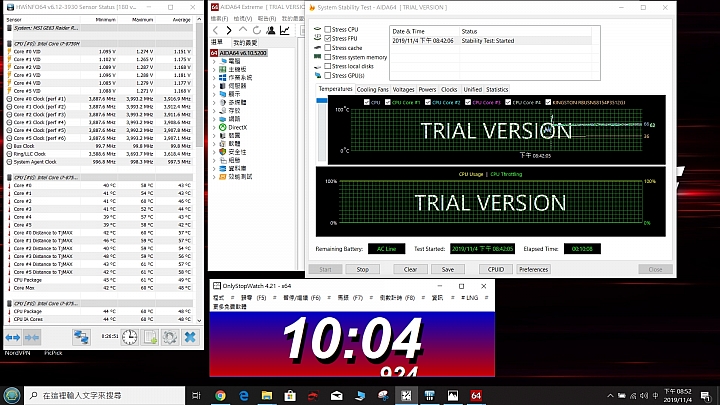Click the up-level arrow in AIDA64 toolbar
Image resolution: width=720 pixels, height=405 pixels.
[x=243, y=30]
